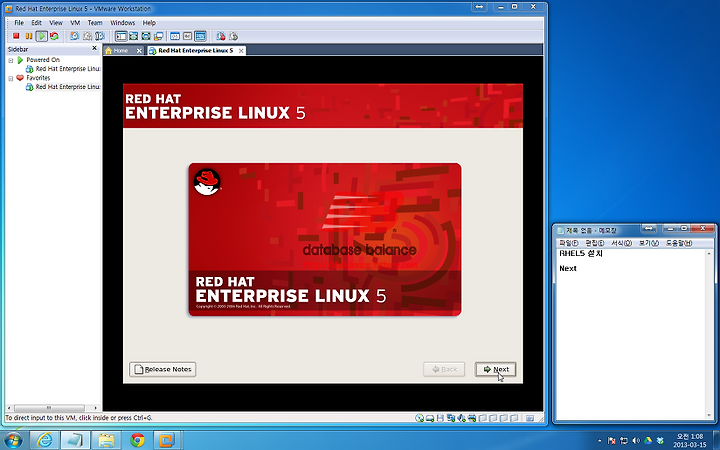Open the View menu in VMware
This screenshot has height=450, width=720.
(x=56, y=22)
